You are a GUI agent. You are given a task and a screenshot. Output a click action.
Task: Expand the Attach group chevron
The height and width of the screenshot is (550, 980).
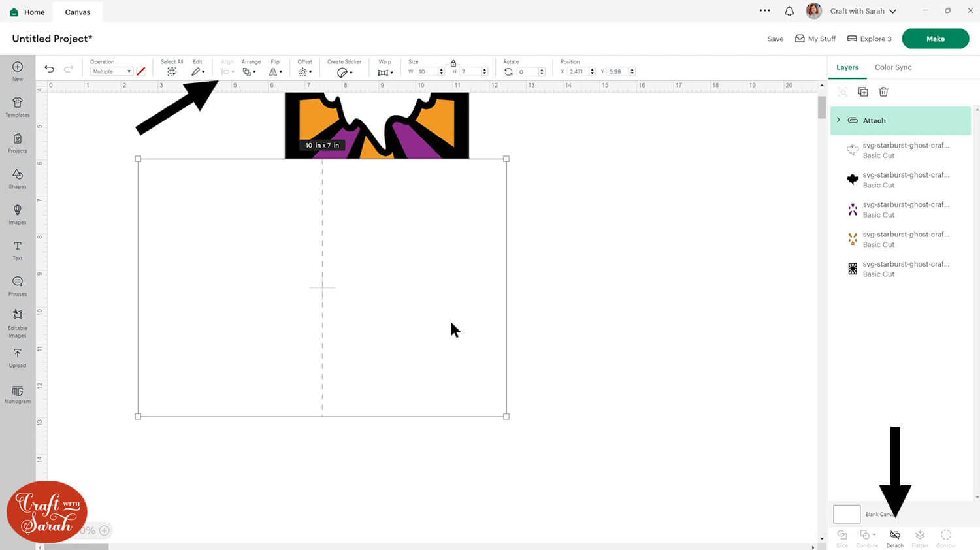838,120
